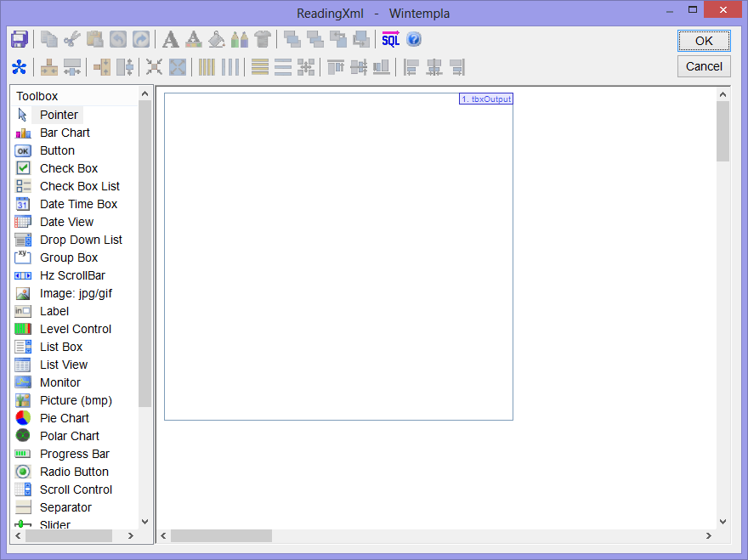Click the Save floppy disk icon

pyautogui.click(x=20, y=40)
